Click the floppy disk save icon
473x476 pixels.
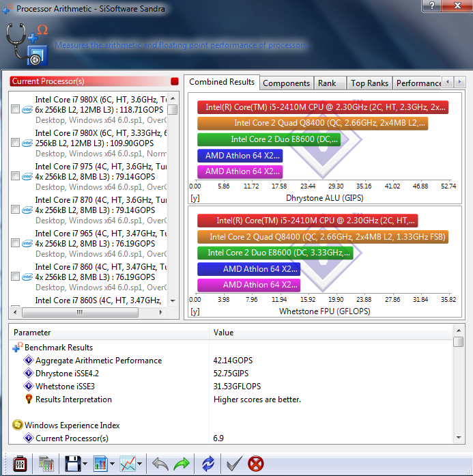tap(72, 464)
